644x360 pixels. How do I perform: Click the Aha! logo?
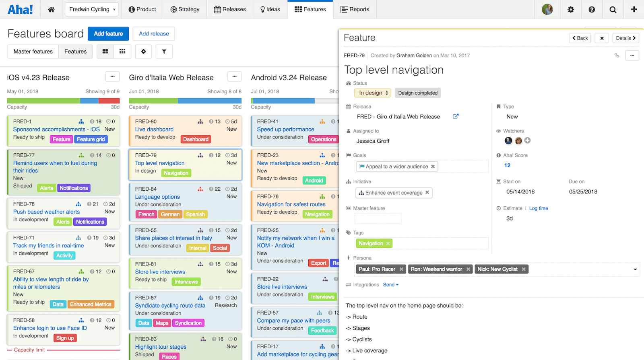[x=21, y=9]
